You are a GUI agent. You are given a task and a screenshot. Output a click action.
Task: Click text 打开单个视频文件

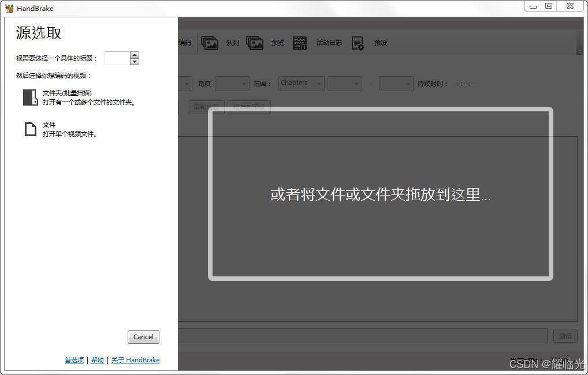tap(70, 134)
